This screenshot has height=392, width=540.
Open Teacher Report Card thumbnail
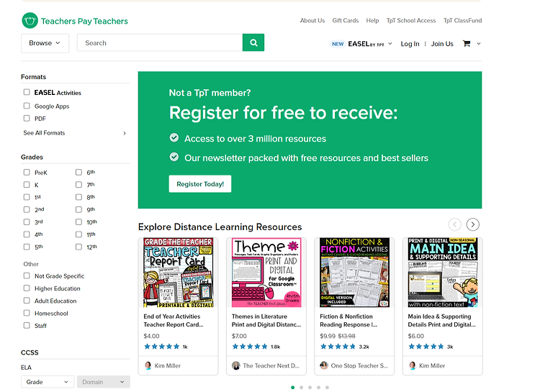179,272
